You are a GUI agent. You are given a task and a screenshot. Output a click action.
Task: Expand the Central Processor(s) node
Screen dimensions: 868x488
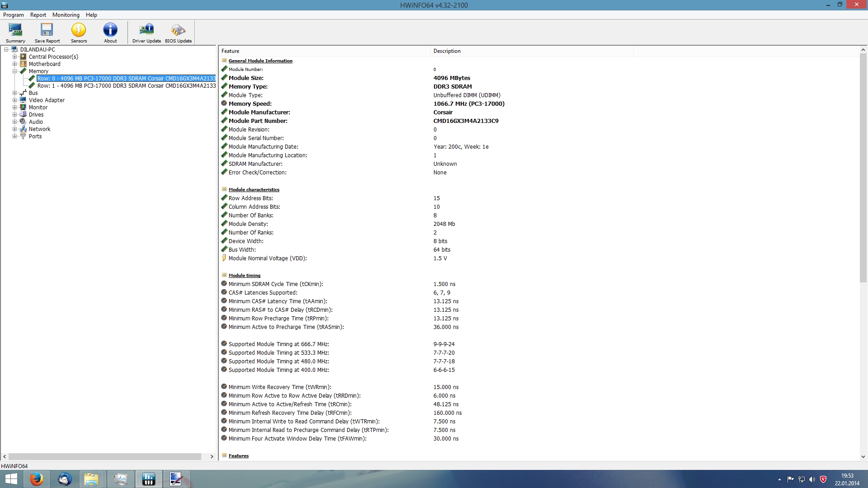(x=15, y=57)
